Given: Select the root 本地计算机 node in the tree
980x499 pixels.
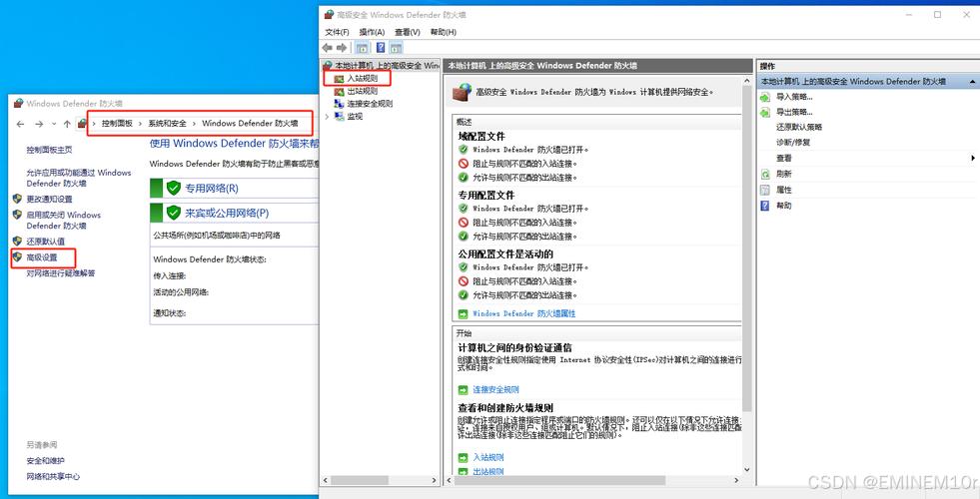Looking at the screenshot, I should point(387,65).
